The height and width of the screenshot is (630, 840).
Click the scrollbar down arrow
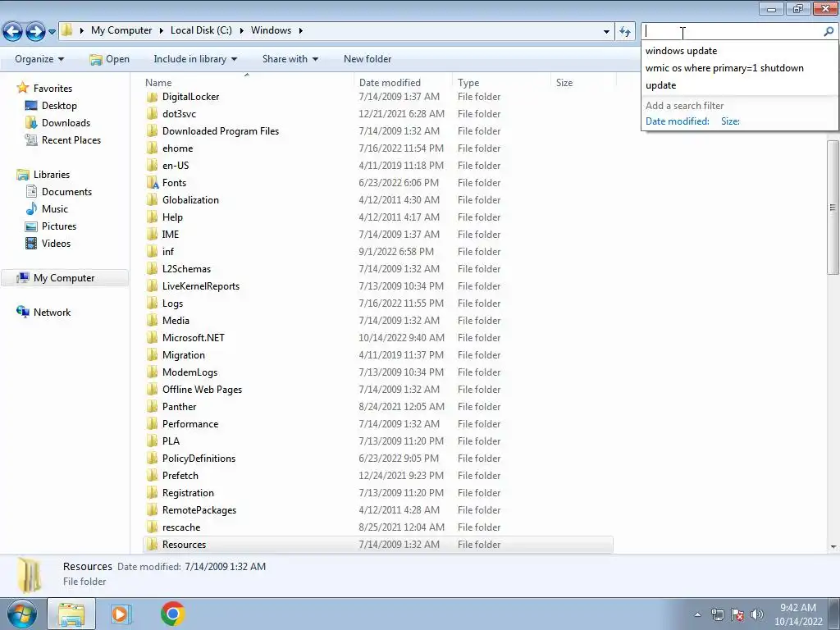coord(833,547)
